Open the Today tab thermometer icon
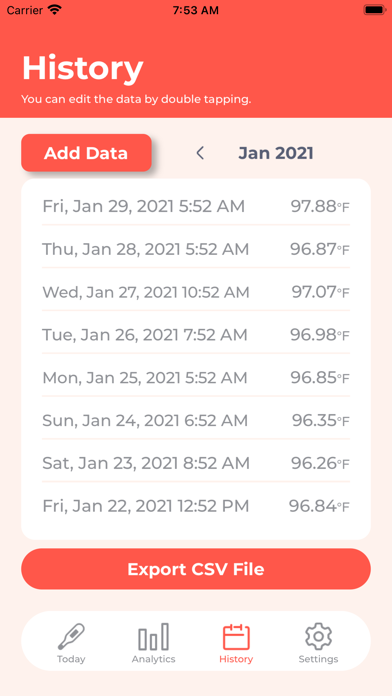392x696 pixels. (x=71, y=637)
